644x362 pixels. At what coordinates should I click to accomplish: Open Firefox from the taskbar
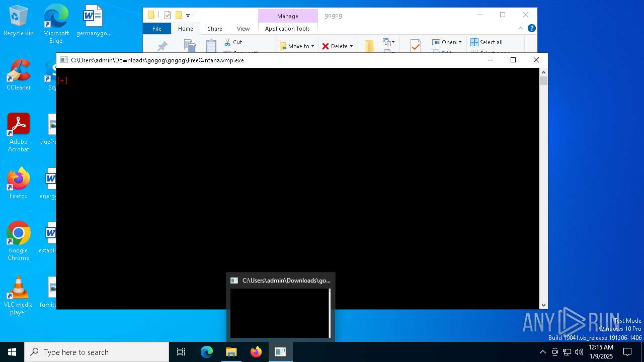pos(256,352)
